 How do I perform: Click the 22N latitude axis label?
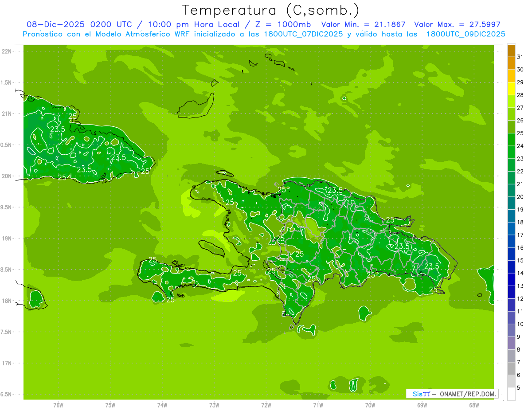7,51
